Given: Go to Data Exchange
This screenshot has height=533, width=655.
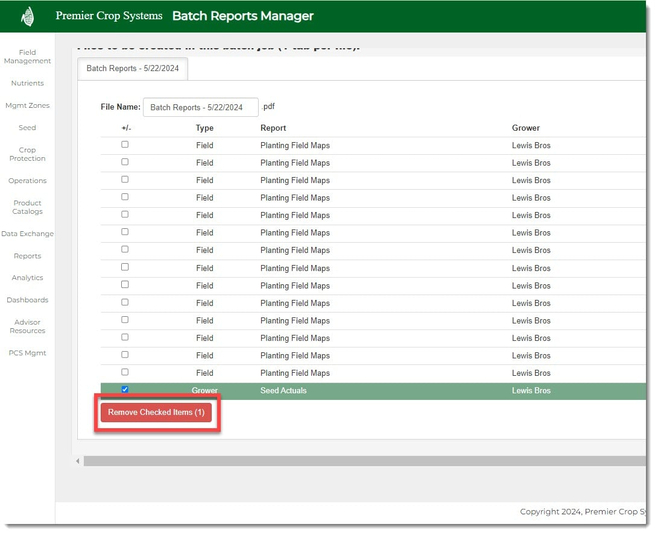Looking at the screenshot, I should pyautogui.click(x=28, y=234).
